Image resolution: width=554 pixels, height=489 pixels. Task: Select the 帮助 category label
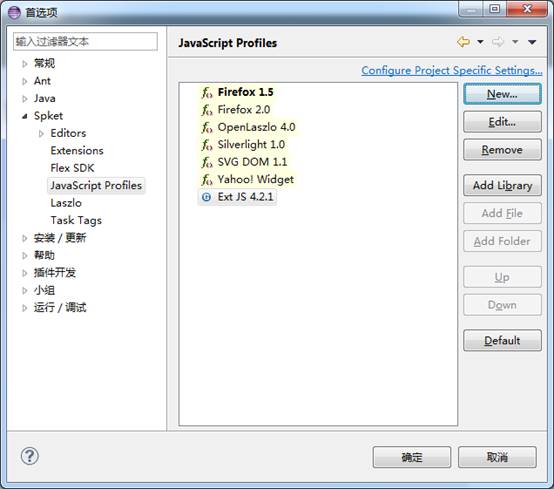click(44, 255)
